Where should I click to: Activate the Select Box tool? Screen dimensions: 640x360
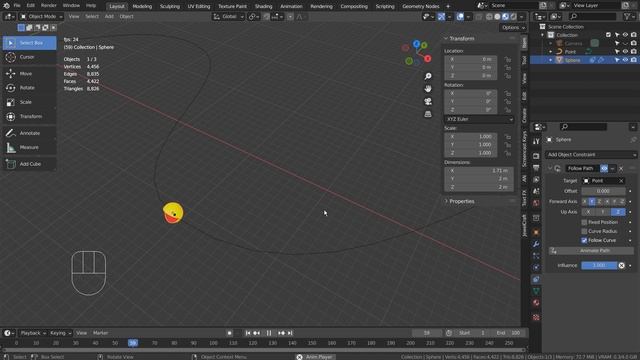click(29, 43)
